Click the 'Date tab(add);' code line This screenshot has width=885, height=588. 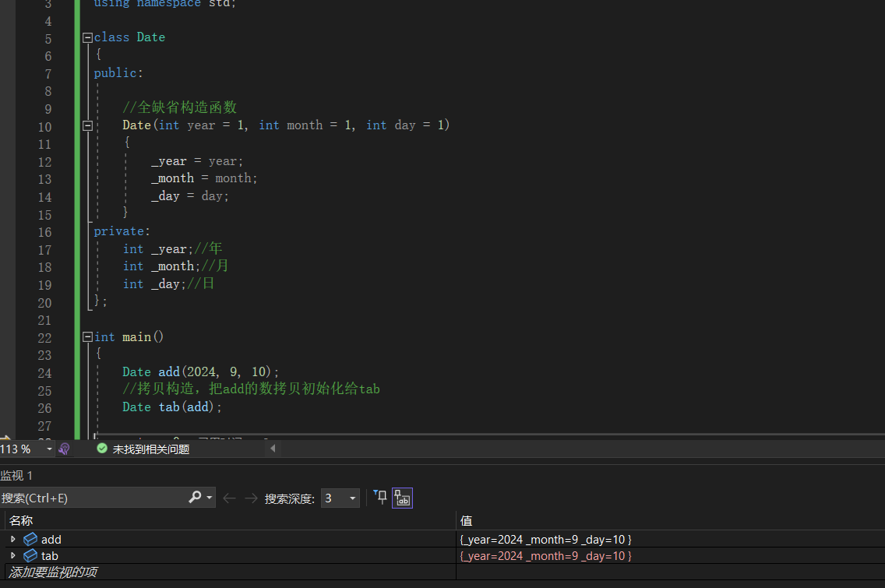coord(172,407)
